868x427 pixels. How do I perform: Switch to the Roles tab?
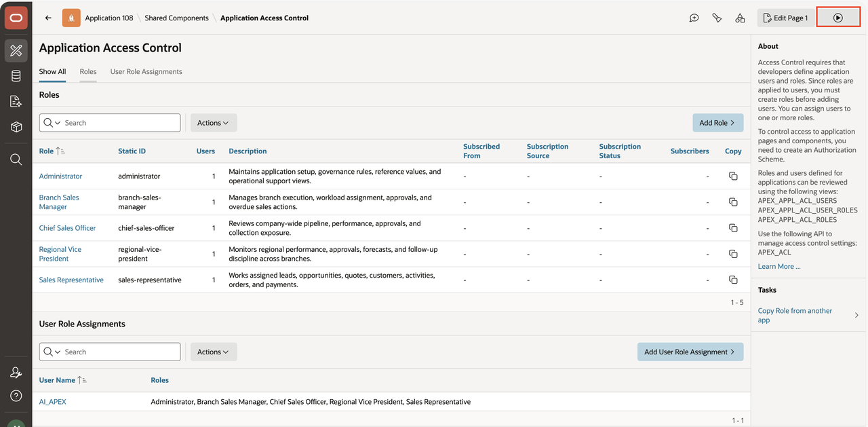click(88, 71)
